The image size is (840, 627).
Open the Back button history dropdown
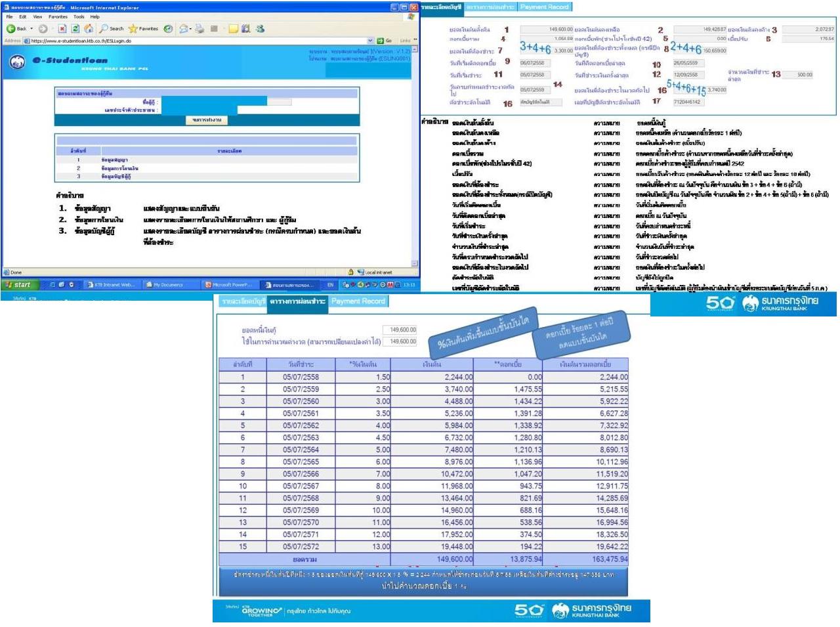[x=31, y=29]
